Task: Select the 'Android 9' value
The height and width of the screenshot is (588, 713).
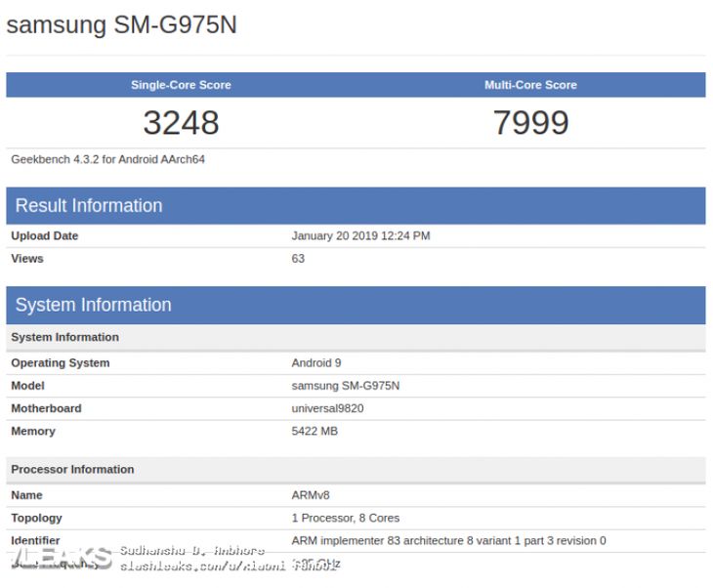Action: point(316,363)
